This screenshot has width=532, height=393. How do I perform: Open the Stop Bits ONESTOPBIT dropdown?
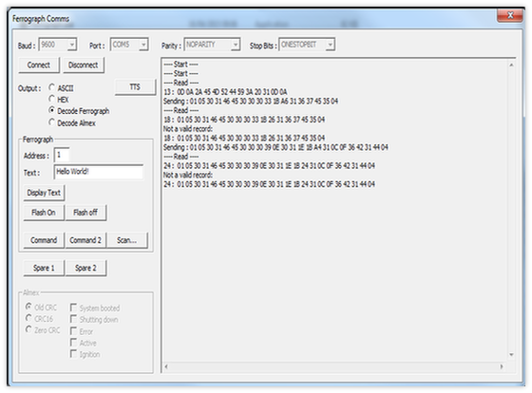[x=307, y=45]
